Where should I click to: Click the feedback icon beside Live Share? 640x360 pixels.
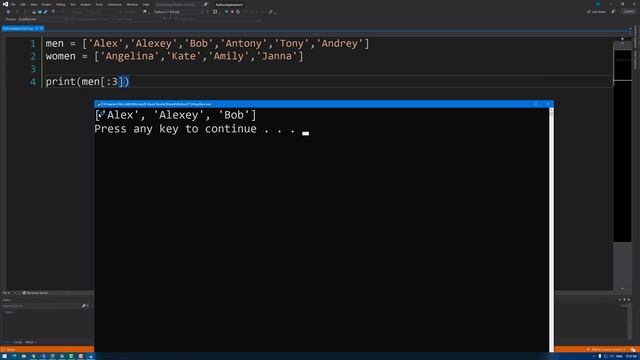[x=613, y=12]
